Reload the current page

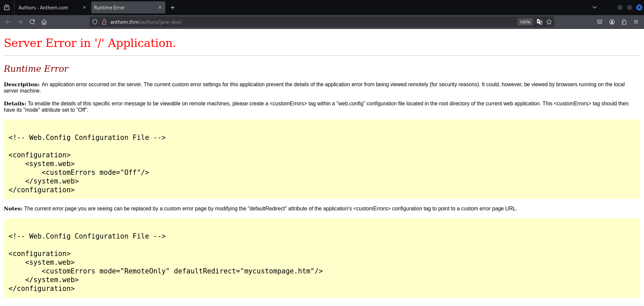click(32, 22)
